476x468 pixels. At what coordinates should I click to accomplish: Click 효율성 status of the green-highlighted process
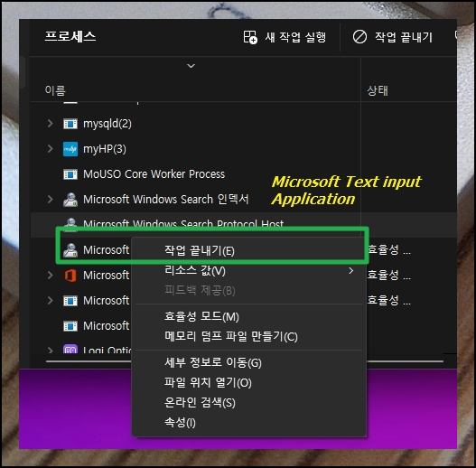click(389, 250)
